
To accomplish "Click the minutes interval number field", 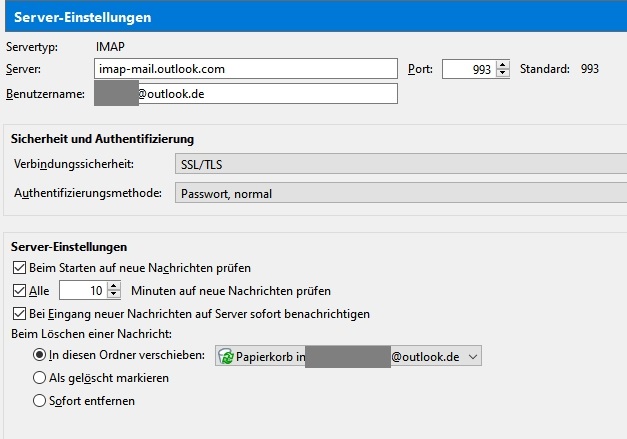I will click(83, 291).
